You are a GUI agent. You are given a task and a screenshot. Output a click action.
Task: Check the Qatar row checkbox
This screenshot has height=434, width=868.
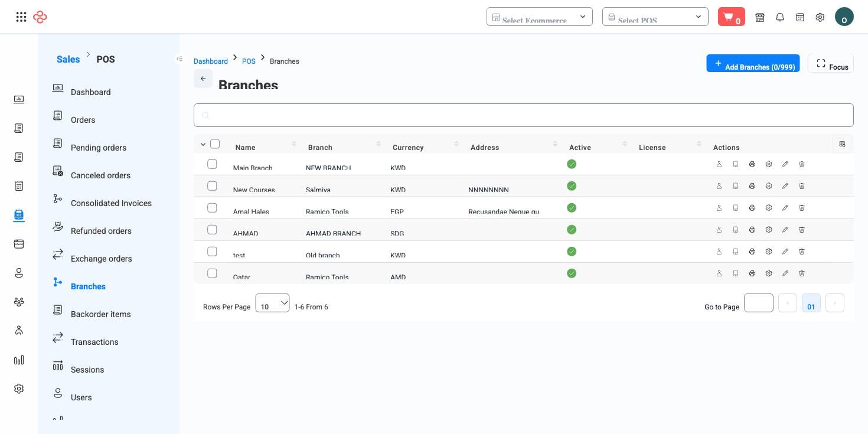(212, 273)
